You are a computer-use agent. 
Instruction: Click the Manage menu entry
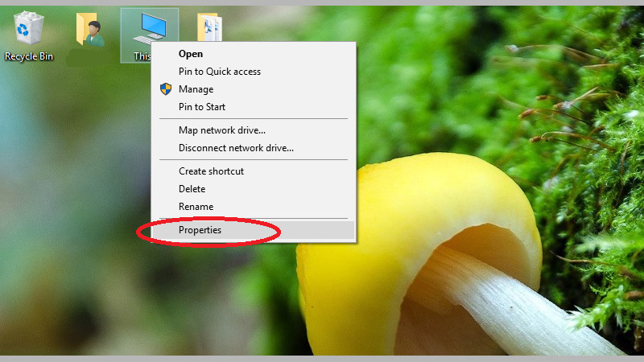(253, 89)
